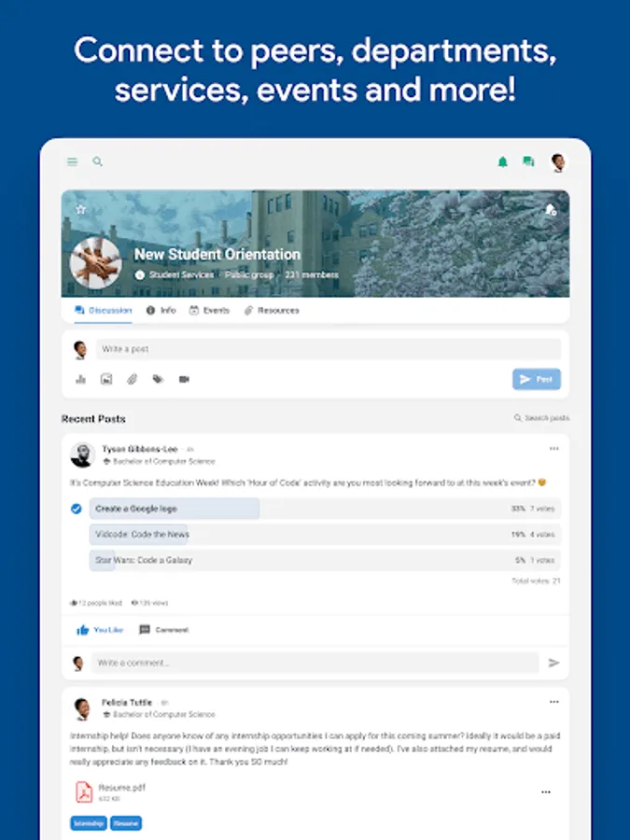The image size is (630, 840).
Task: Star the New Student Orientation group
Action: pos(81,209)
